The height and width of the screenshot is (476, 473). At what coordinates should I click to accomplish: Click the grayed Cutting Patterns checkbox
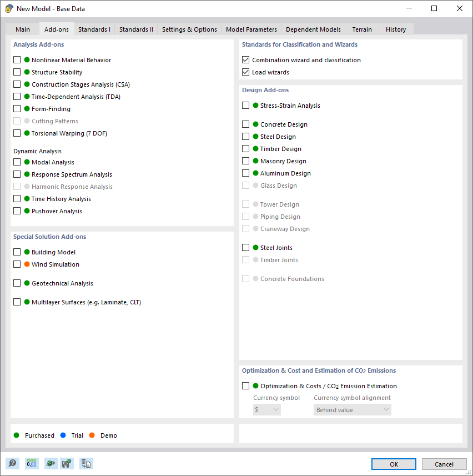click(x=17, y=121)
